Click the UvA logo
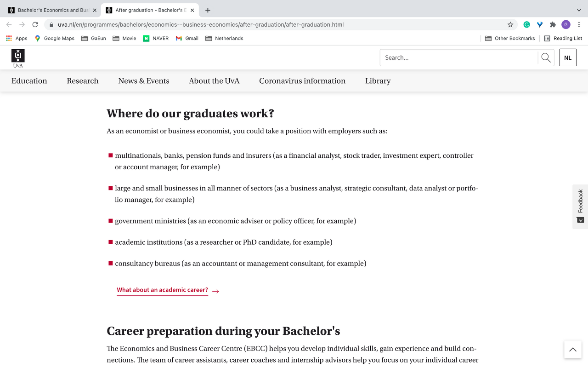 (18, 58)
